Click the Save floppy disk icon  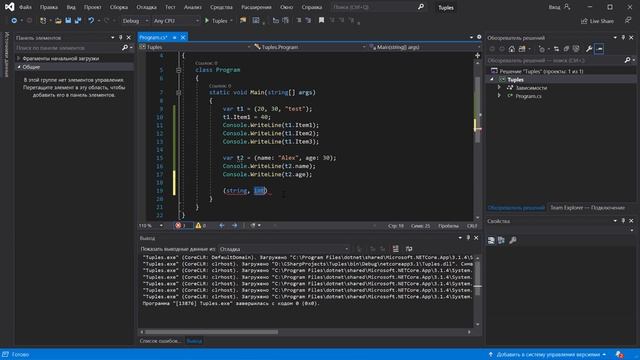[x=68, y=20]
